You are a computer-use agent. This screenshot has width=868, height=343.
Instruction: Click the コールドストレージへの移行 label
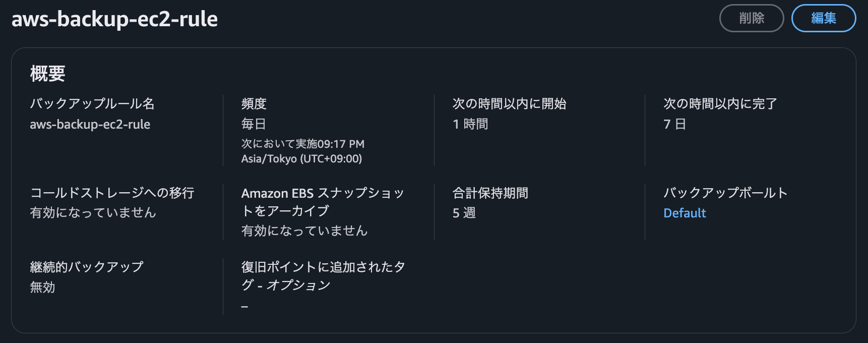click(112, 193)
